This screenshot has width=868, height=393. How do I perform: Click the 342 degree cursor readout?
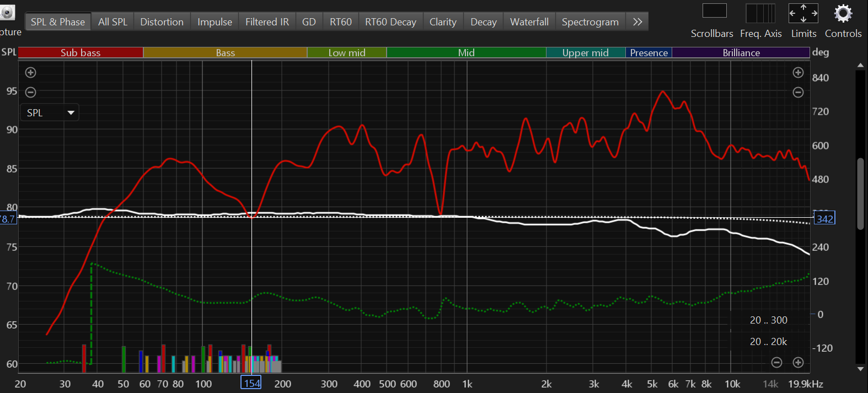[824, 218]
